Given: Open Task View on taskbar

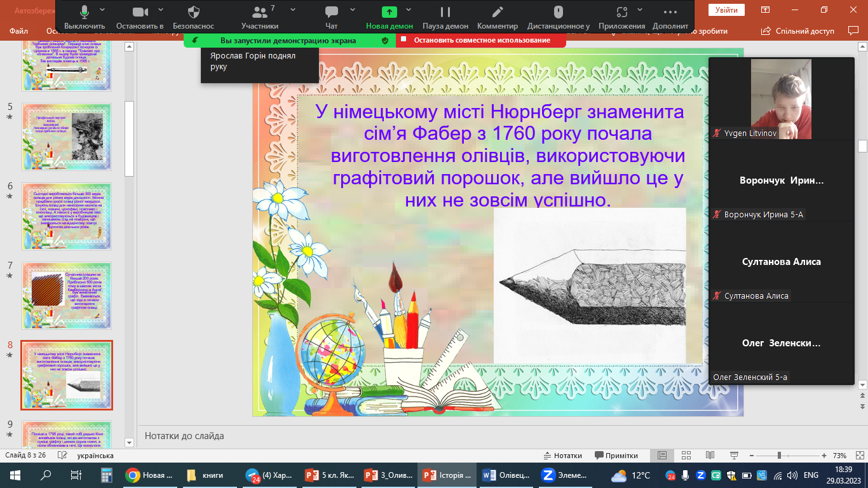Looking at the screenshot, I should [x=76, y=475].
